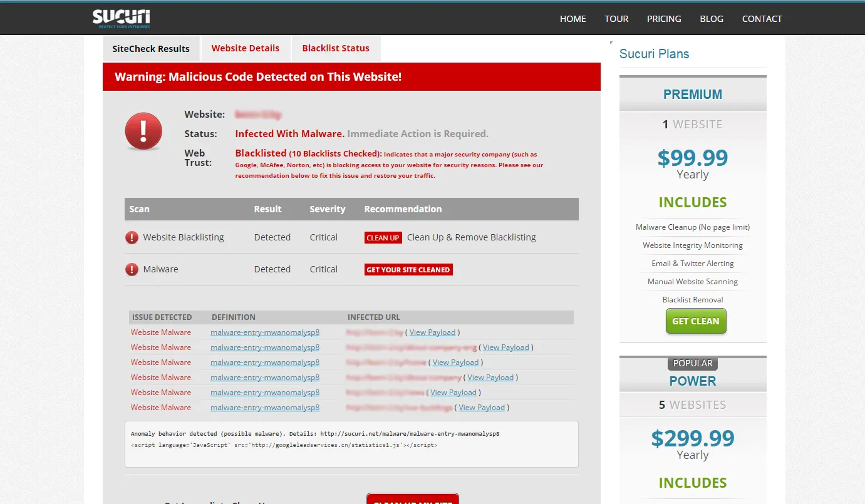865x504 pixels.
Task: Click the script payload code line
Action: pos(284,445)
